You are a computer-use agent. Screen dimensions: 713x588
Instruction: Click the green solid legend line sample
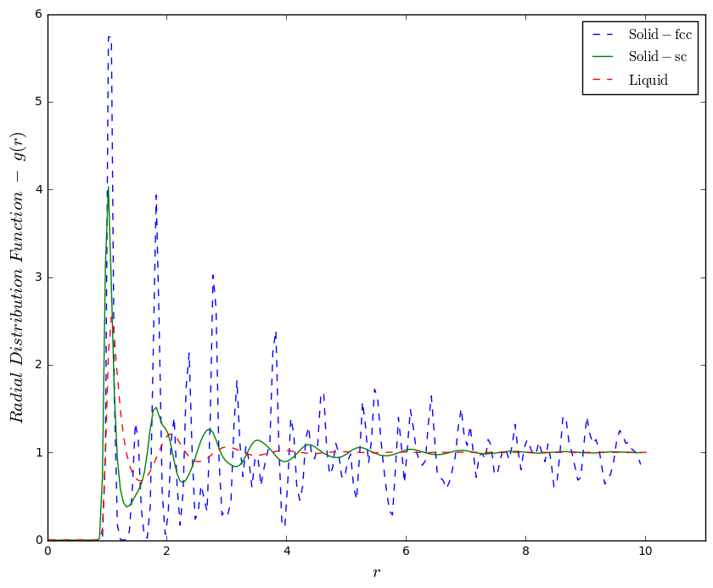[603, 57]
